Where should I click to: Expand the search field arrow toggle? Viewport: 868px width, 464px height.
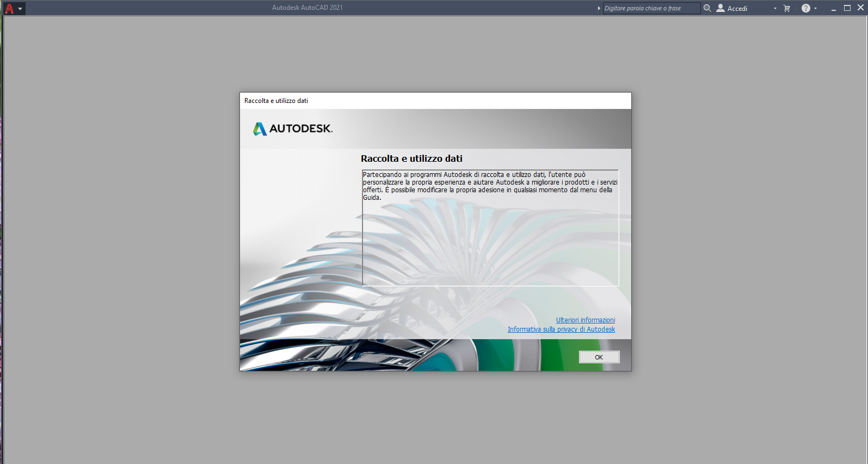(599, 8)
